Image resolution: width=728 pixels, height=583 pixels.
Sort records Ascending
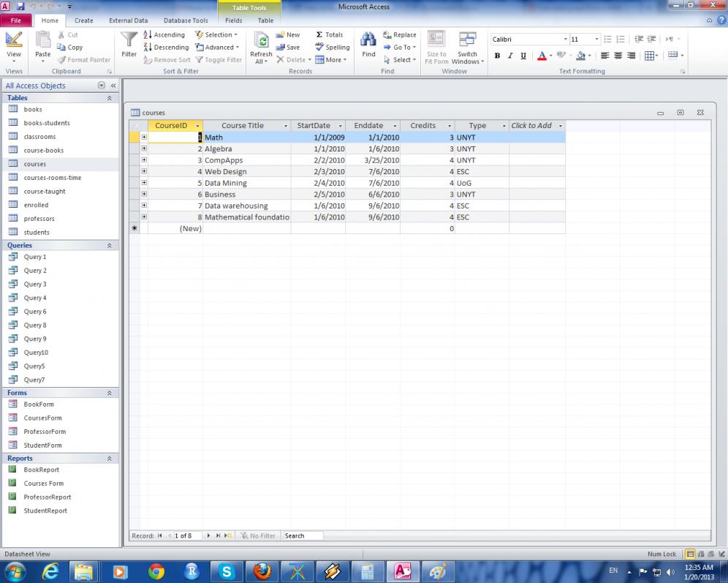point(164,35)
